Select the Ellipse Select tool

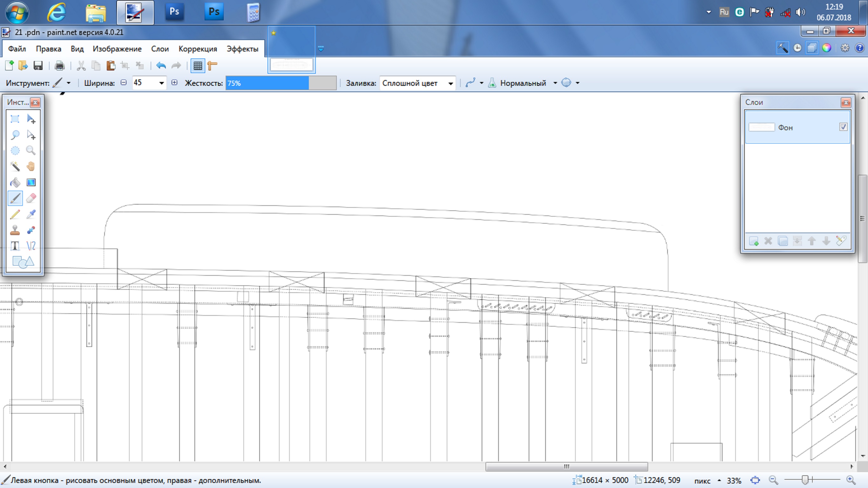coord(15,150)
